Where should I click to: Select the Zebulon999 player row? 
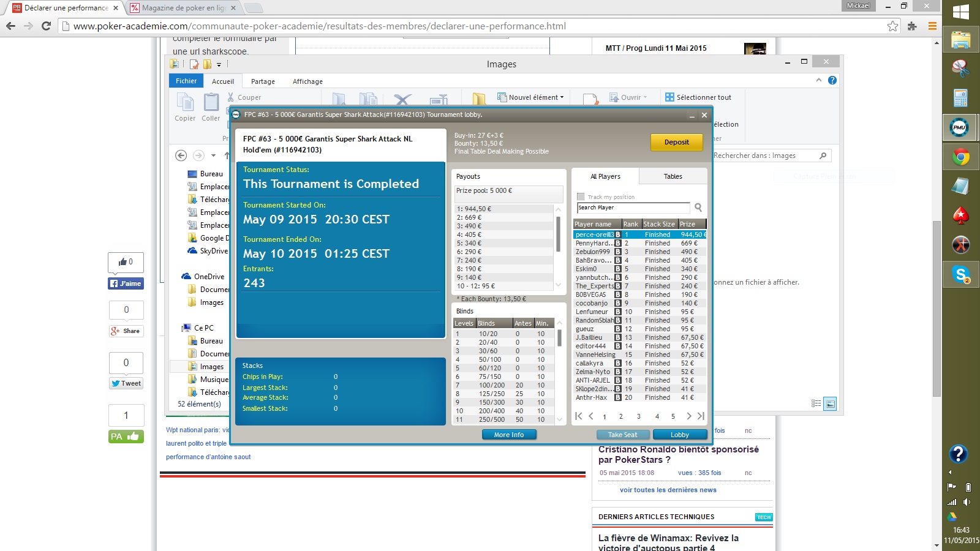click(x=639, y=252)
